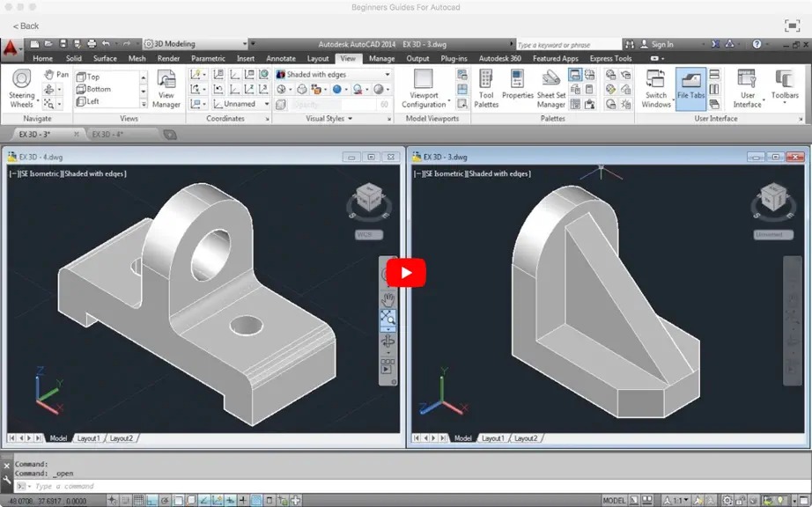Toggle MODEL space button in status bar
The height and width of the screenshot is (507, 812).
(614, 500)
